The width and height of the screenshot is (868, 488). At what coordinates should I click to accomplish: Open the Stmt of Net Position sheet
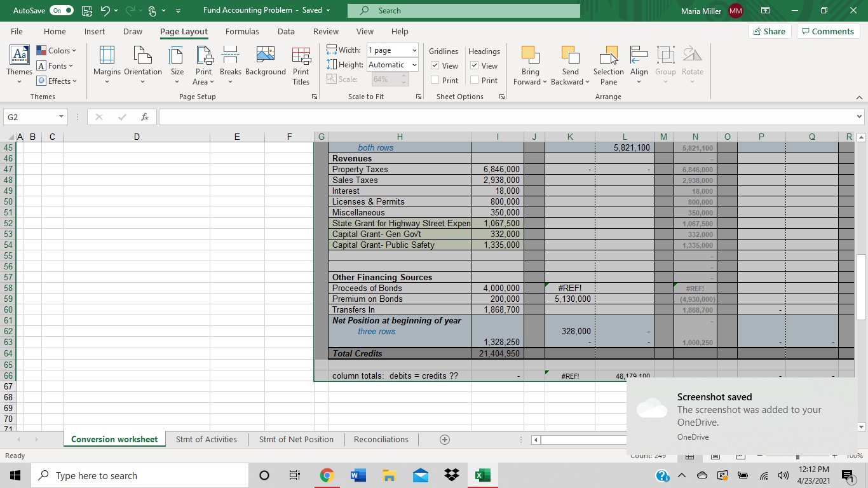(x=296, y=439)
